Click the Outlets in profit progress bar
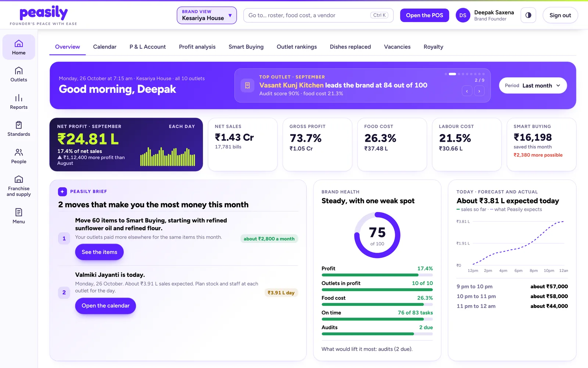588x368 pixels. click(x=377, y=290)
